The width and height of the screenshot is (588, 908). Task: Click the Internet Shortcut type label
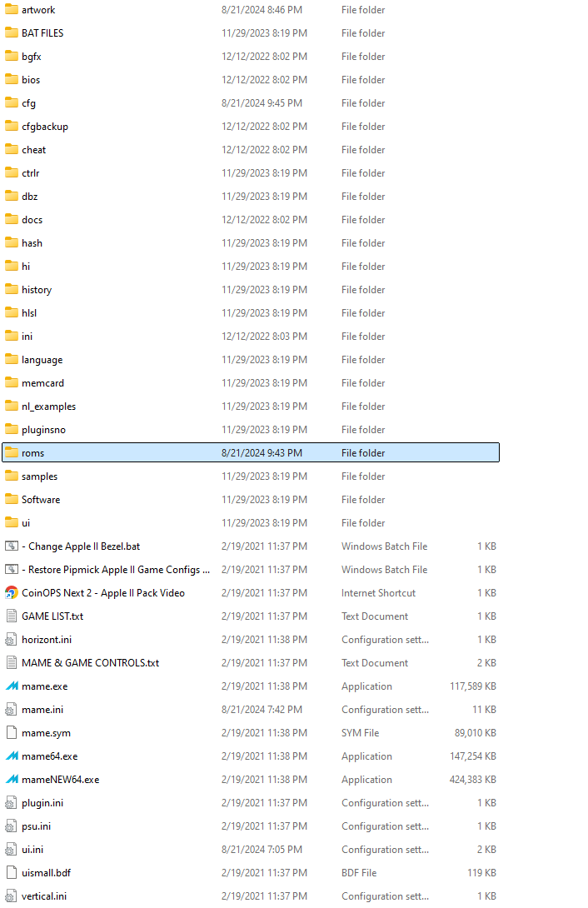(x=378, y=593)
